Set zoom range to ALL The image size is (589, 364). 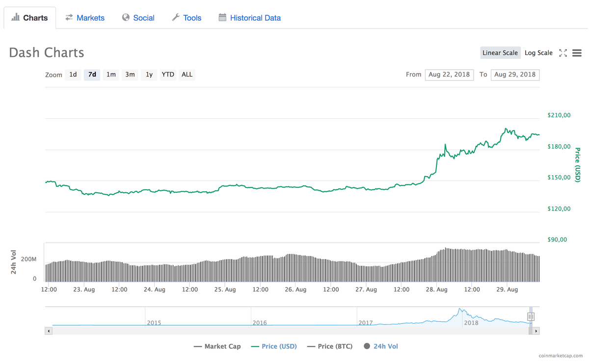tap(187, 75)
